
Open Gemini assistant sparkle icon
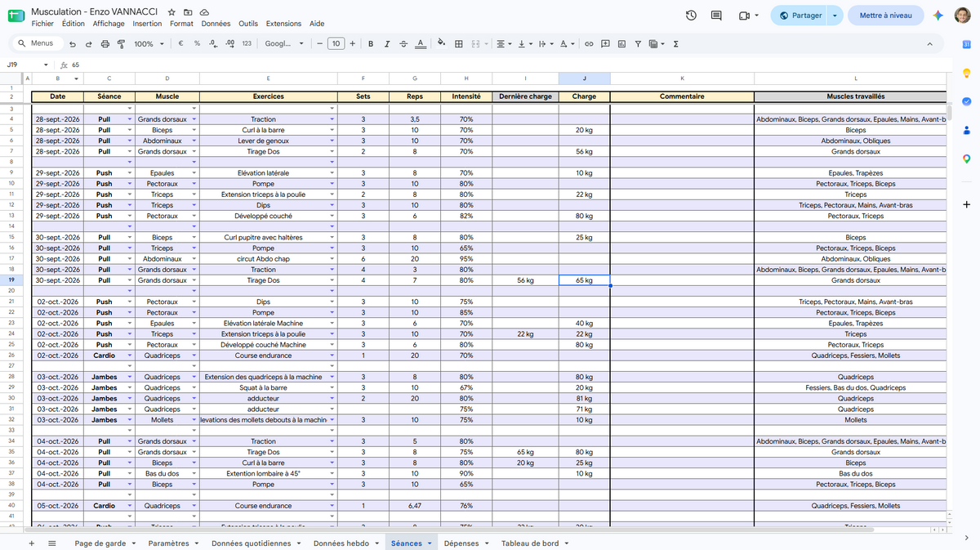[938, 16]
